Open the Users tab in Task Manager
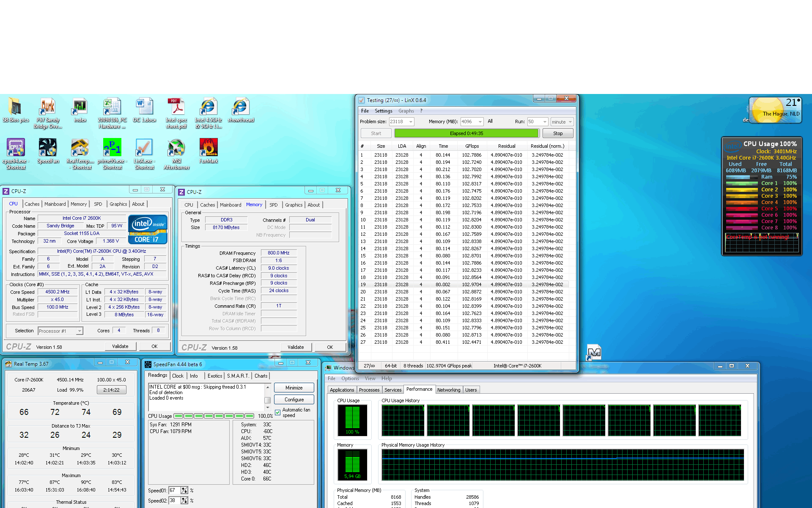812x508 pixels. [x=471, y=390]
